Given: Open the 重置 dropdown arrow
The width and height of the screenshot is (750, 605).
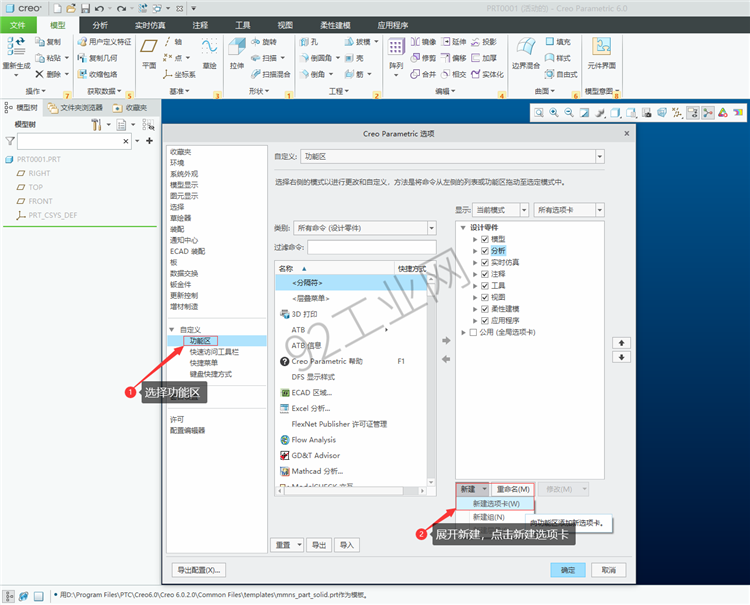Looking at the screenshot, I should click(x=299, y=545).
